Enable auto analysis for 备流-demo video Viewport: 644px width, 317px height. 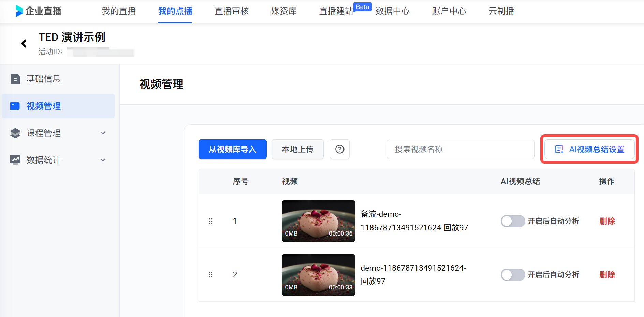[x=513, y=221]
